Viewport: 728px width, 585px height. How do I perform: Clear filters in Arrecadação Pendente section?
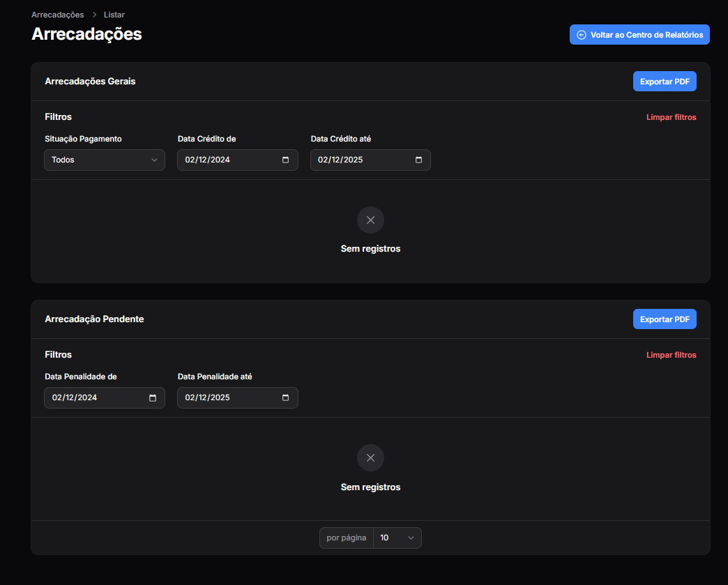click(671, 355)
